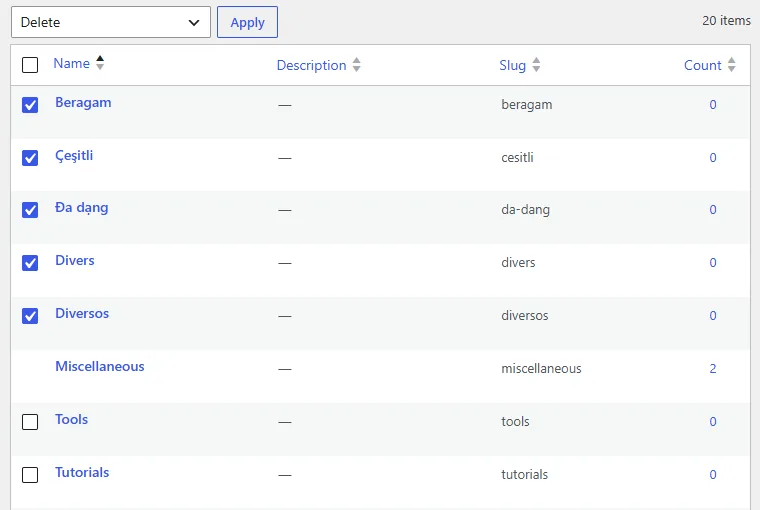Check the Tutorials category checkbox

click(x=30, y=475)
